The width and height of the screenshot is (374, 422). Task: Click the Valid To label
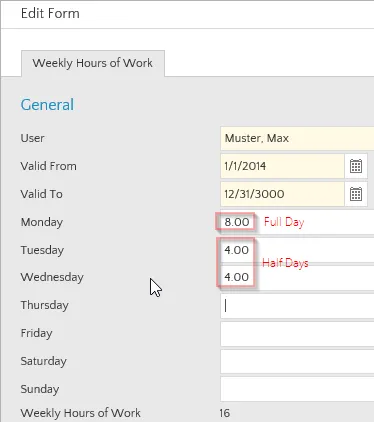coord(42,194)
